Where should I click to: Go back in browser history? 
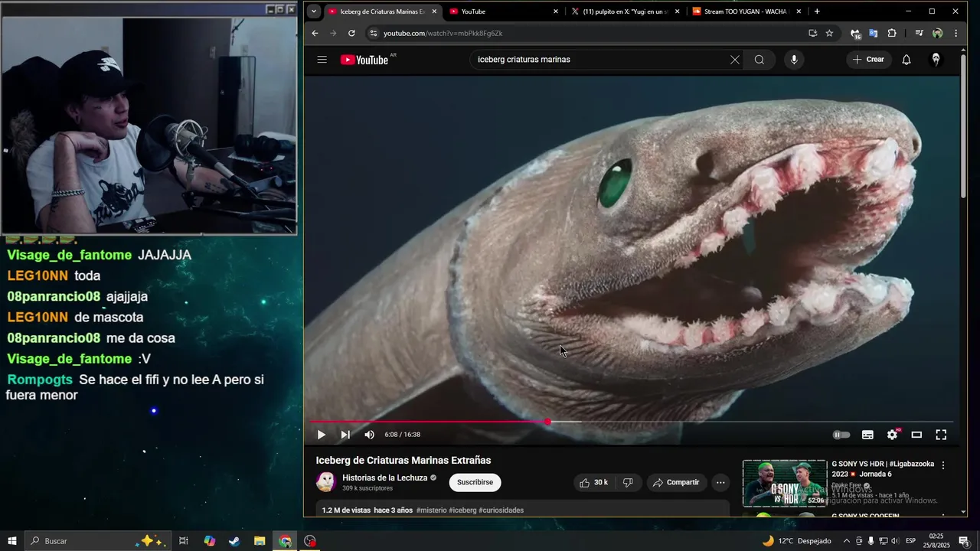click(x=315, y=33)
